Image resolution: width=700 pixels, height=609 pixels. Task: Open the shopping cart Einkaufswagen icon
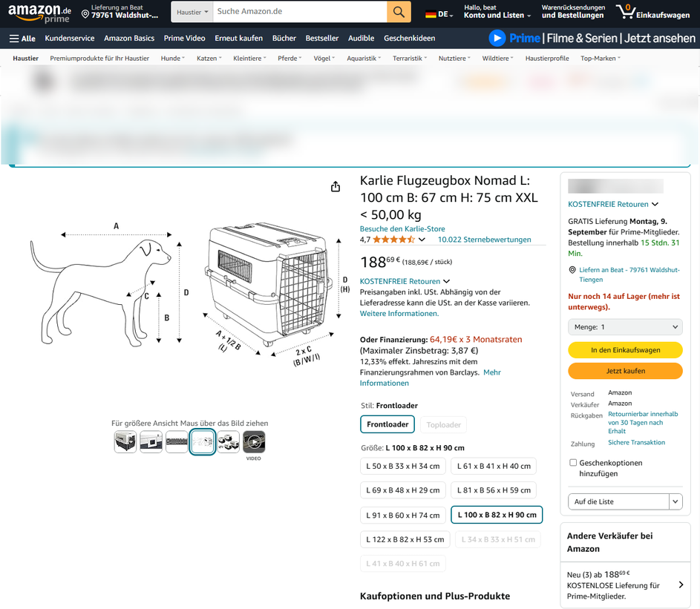tap(627, 12)
